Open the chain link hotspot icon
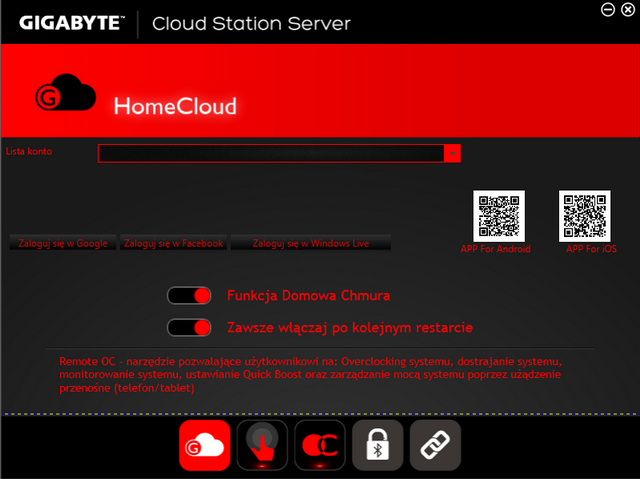This screenshot has height=479, width=640. click(x=435, y=445)
